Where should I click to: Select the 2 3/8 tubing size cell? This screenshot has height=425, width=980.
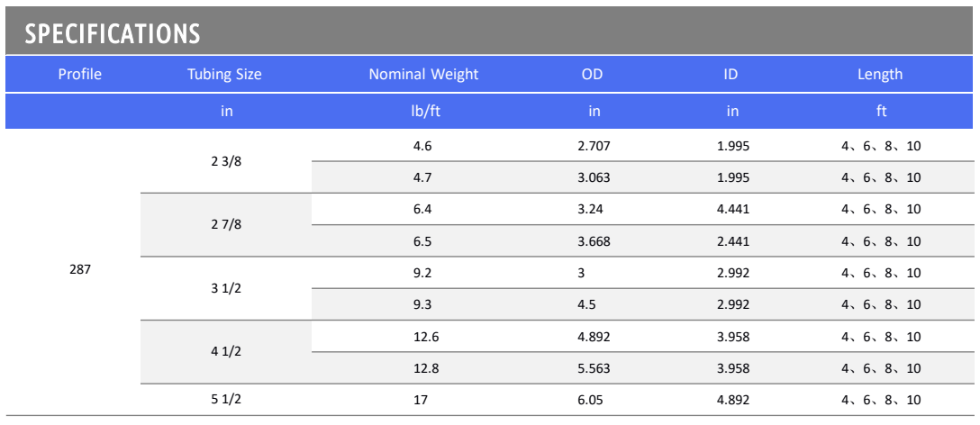tap(225, 161)
